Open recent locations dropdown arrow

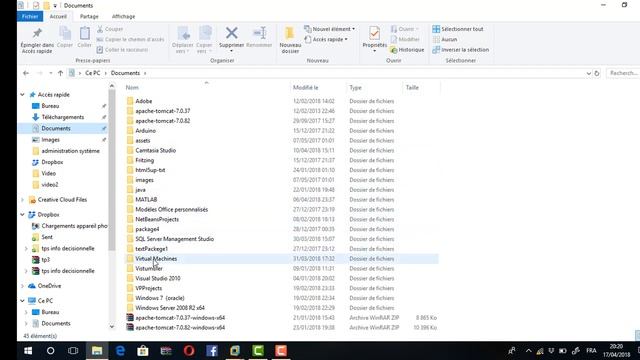pos(51,73)
